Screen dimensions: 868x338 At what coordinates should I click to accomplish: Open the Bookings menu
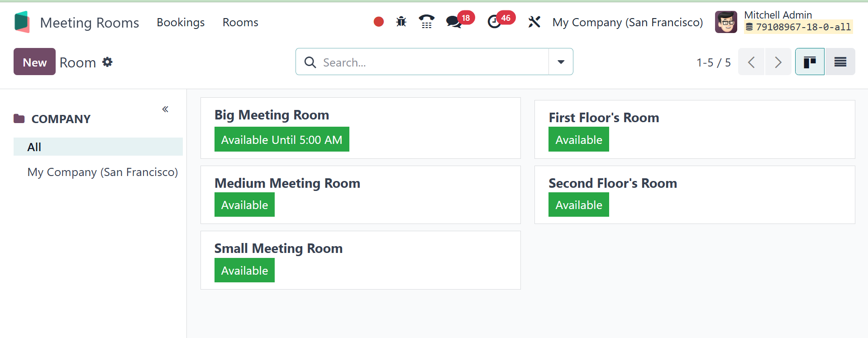click(181, 22)
